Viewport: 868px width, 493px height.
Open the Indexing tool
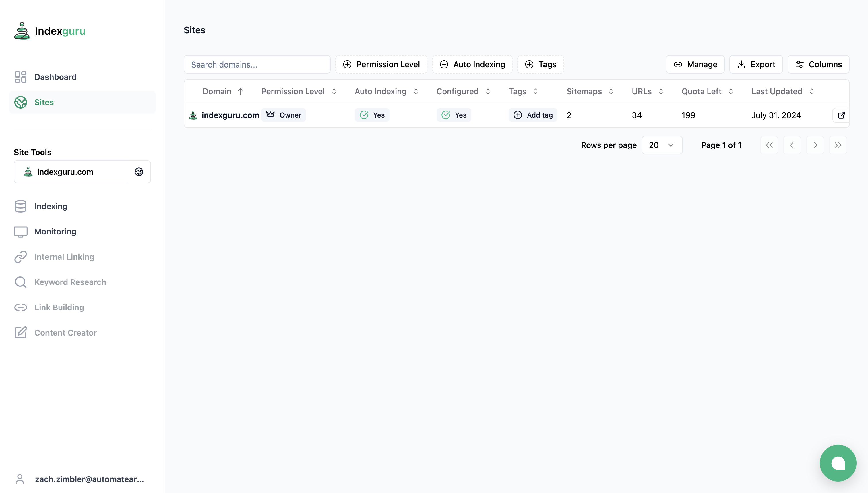(x=82, y=206)
